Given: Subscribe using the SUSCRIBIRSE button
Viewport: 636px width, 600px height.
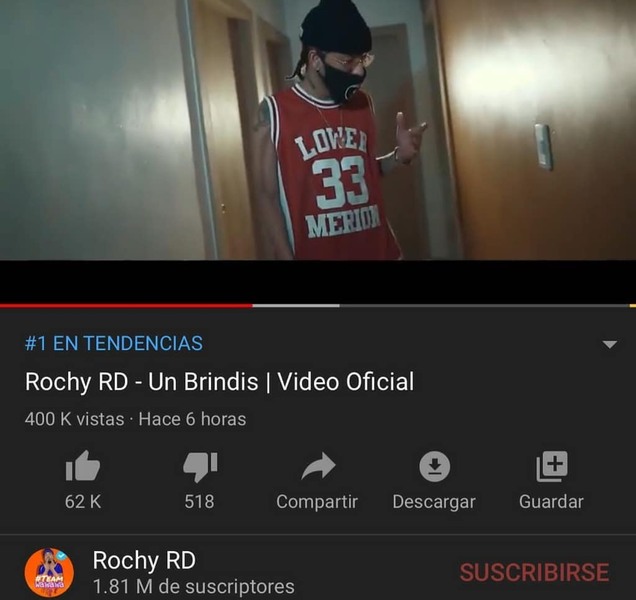Looking at the screenshot, I should [534, 572].
